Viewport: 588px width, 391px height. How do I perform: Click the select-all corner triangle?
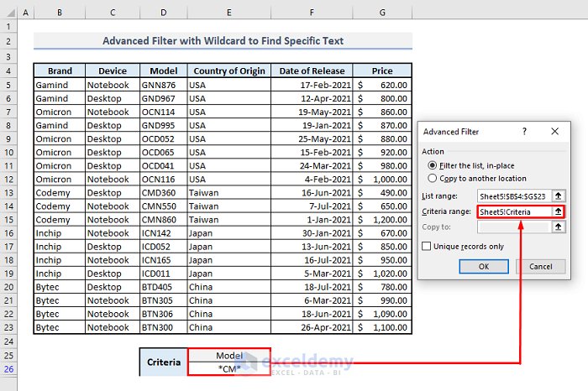point(11,13)
